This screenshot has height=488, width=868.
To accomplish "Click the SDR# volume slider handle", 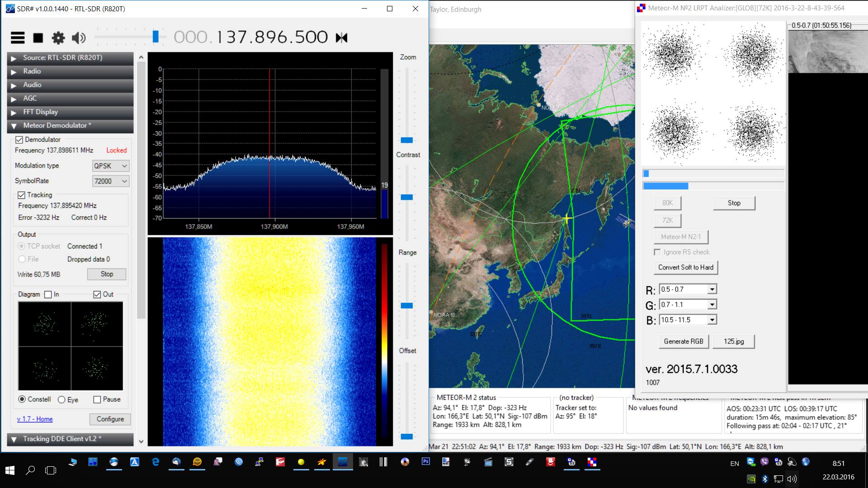I will coord(156,37).
